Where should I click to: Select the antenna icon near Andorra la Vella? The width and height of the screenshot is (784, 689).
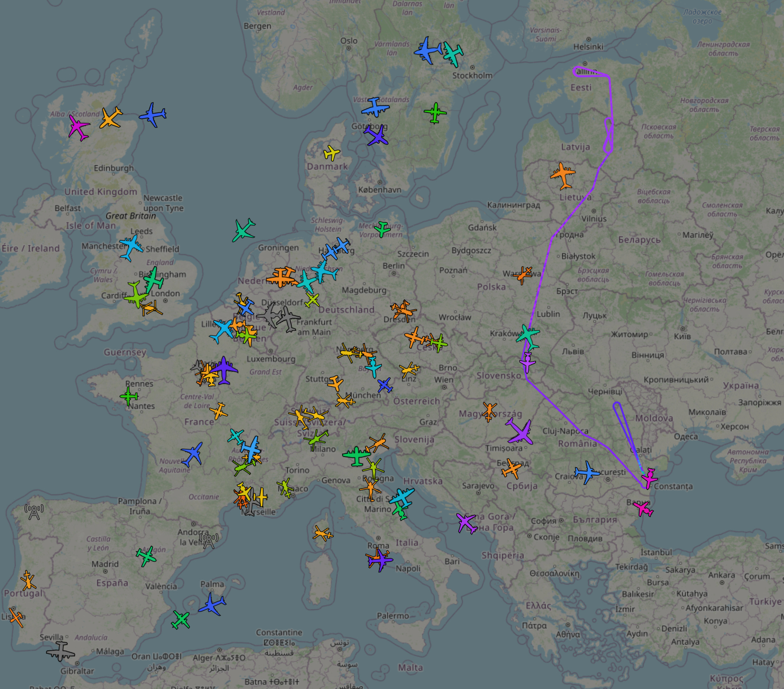pyautogui.click(x=209, y=541)
